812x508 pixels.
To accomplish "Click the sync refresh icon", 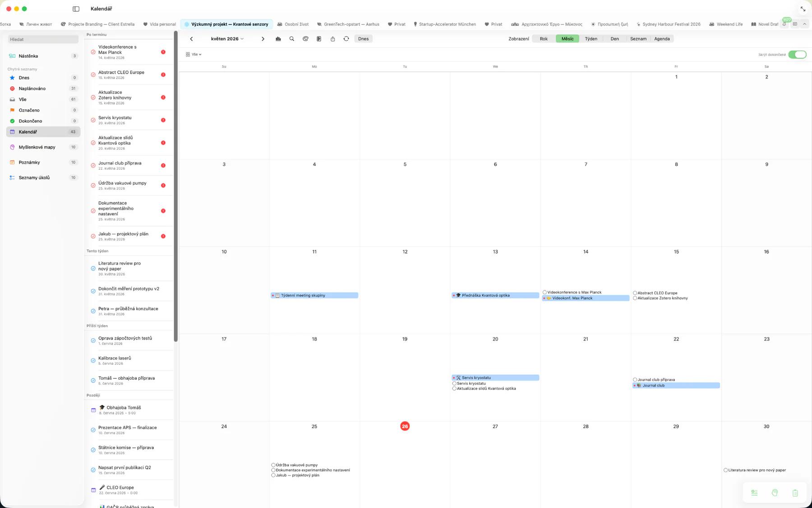I will (346, 39).
